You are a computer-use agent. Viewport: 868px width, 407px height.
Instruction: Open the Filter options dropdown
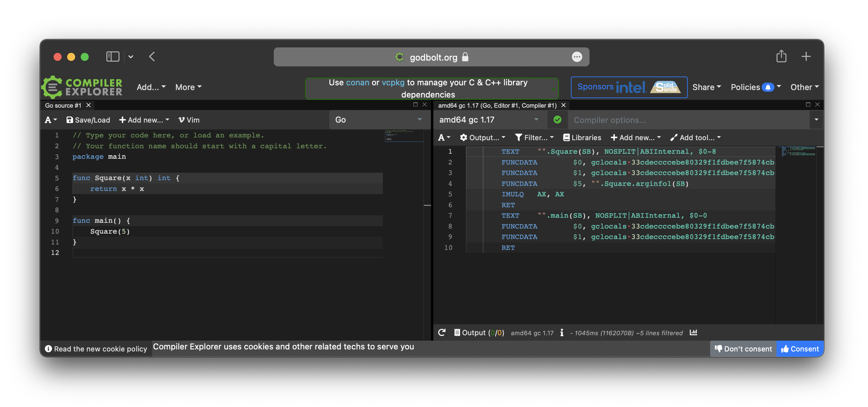[x=534, y=137]
